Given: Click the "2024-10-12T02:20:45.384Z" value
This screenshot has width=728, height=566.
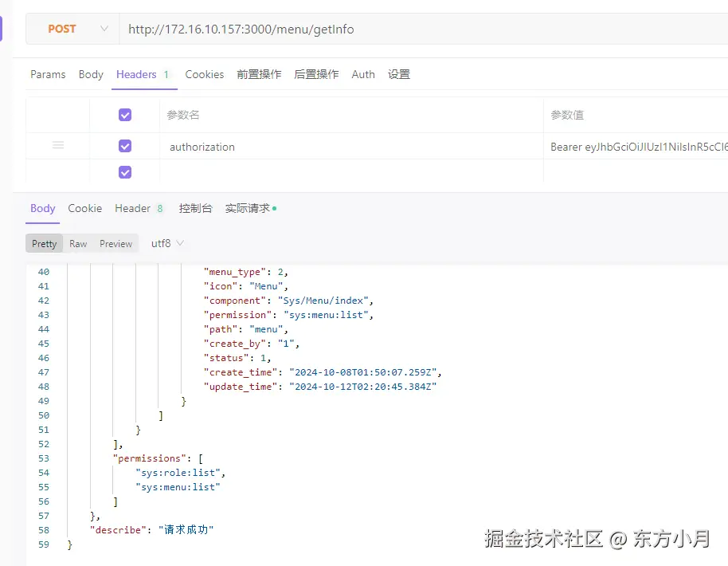Looking at the screenshot, I should click(x=363, y=387).
